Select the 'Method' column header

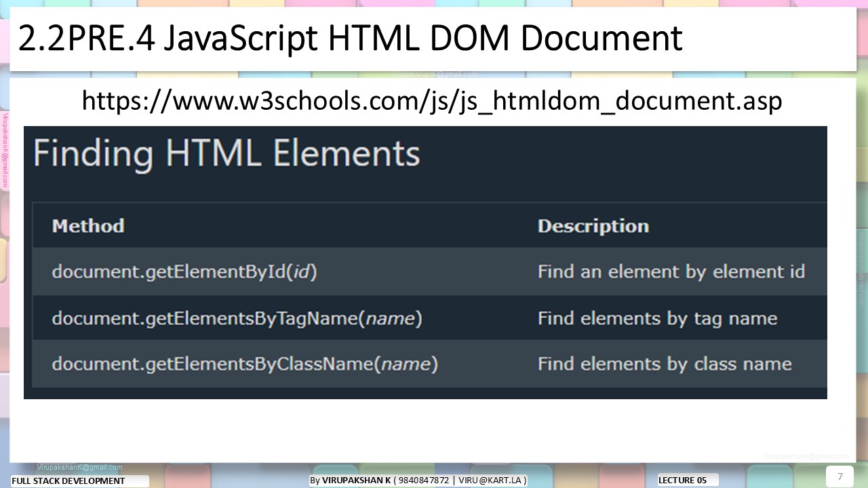point(88,226)
